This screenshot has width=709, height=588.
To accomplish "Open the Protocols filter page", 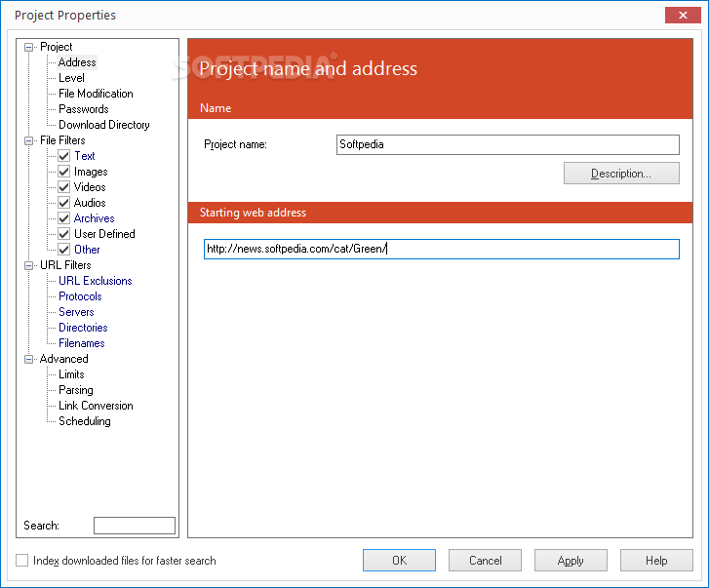I will coord(80,296).
